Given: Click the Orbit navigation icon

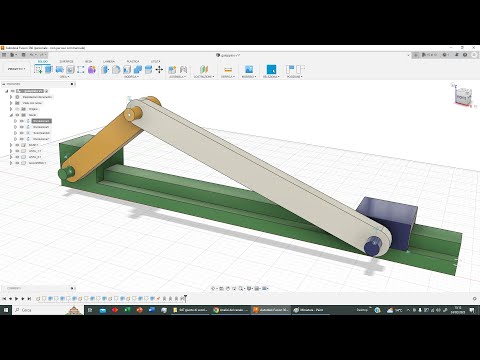Looking at the screenshot, I should [213, 288].
